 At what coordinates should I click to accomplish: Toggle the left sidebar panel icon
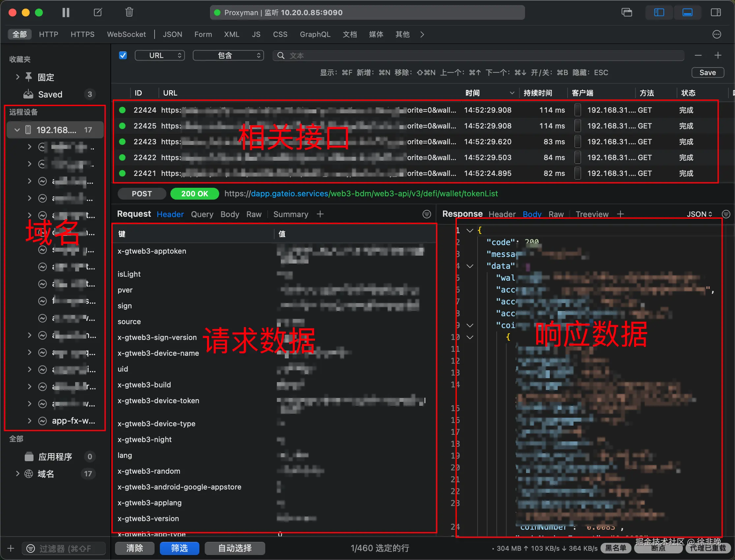pyautogui.click(x=659, y=13)
